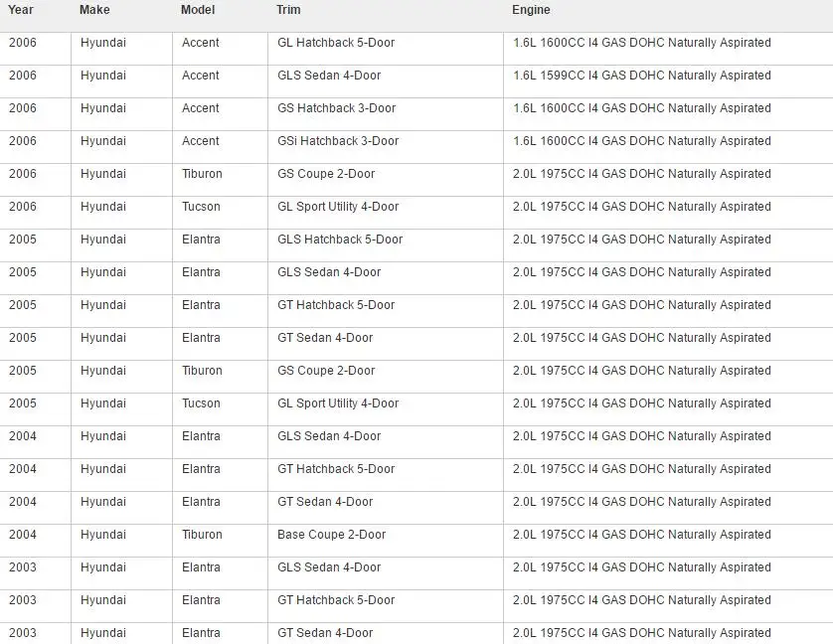Click the 'Base Coupe 2-Door' trim cell
Image resolution: width=833 pixels, height=644 pixels.
click(x=331, y=535)
